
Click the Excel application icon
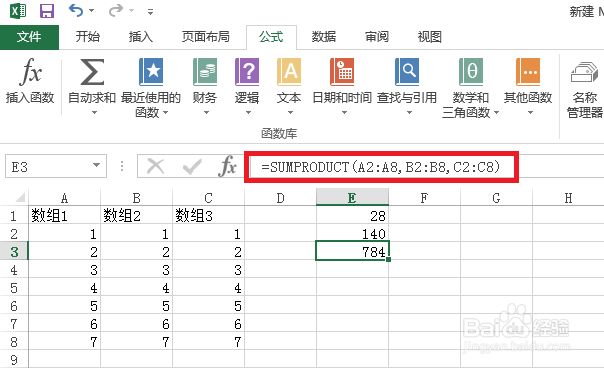(x=18, y=11)
